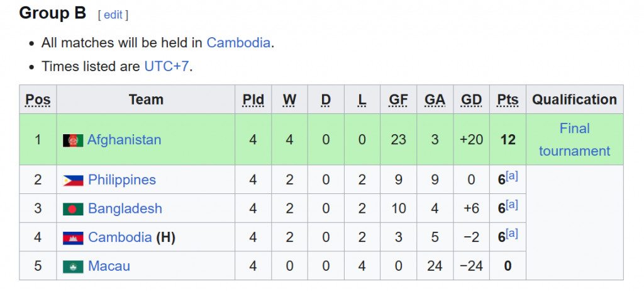Viewport: 644px width, 291px height.
Task: Open the UTC+7 time zone link
Action: click(x=166, y=66)
